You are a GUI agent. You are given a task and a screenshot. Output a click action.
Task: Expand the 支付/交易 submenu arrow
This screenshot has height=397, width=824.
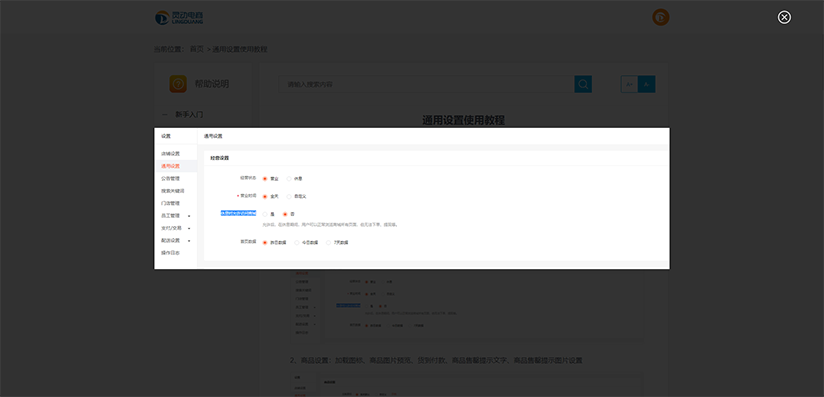point(189,228)
